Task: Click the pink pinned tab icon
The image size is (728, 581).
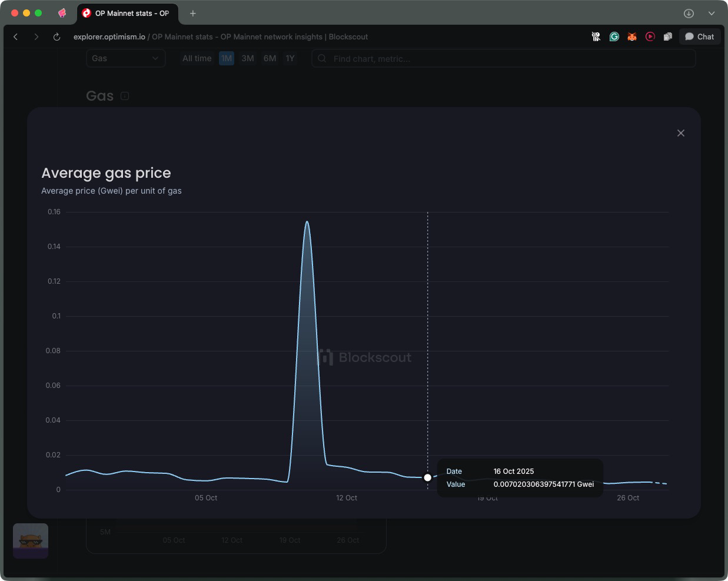Action: 62,13
